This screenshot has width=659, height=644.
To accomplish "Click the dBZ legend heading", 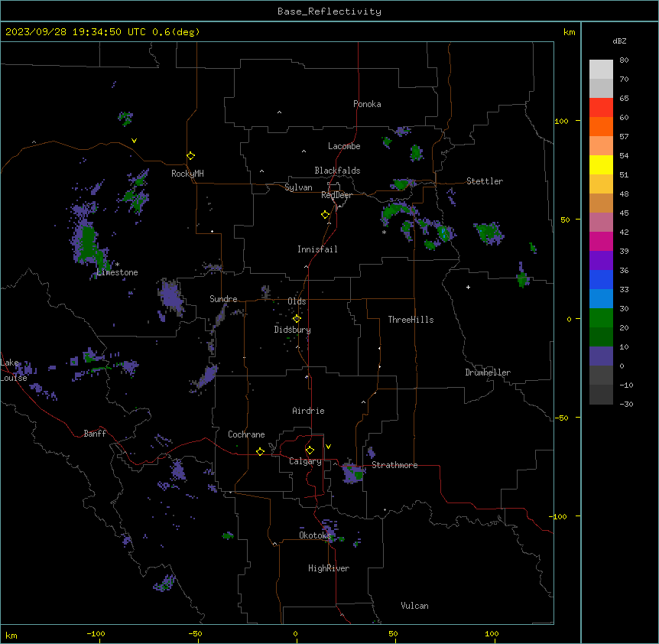I will [x=619, y=41].
